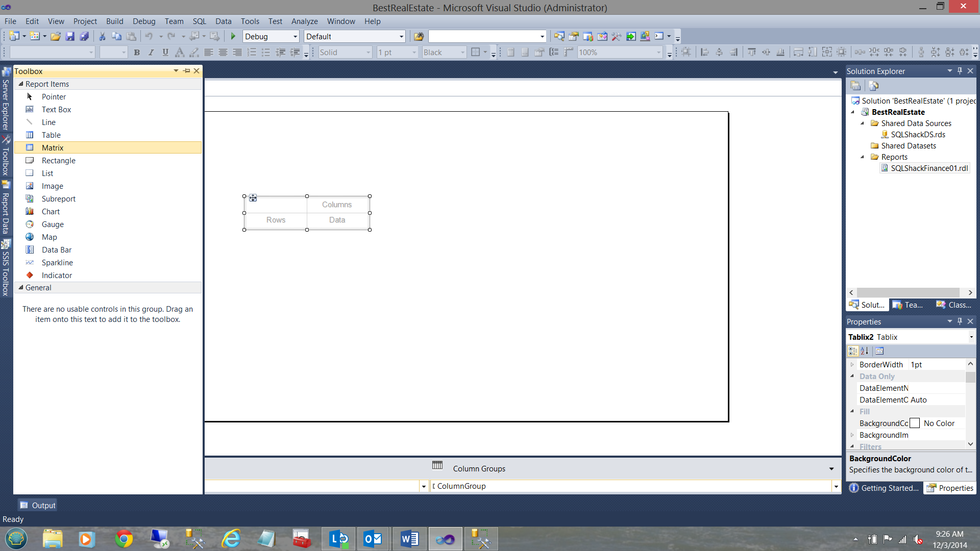Open SQLShackFinance01.rdl in Solution Explorer
Screen dimensions: 980x551
tap(929, 168)
